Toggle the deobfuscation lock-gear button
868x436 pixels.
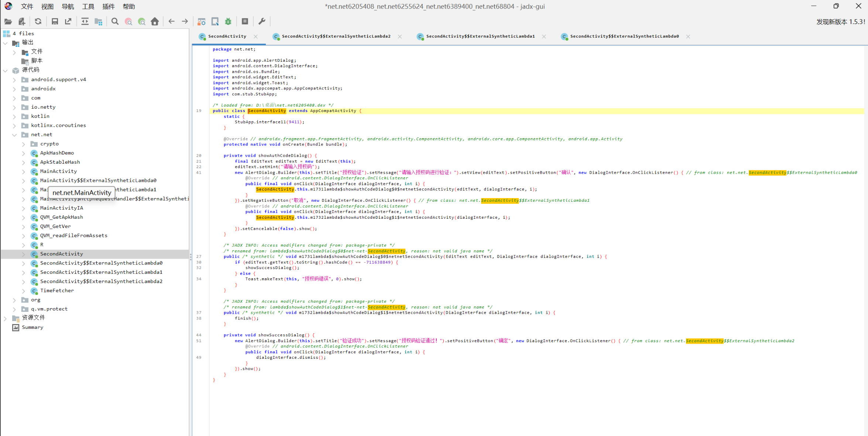pos(201,21)
